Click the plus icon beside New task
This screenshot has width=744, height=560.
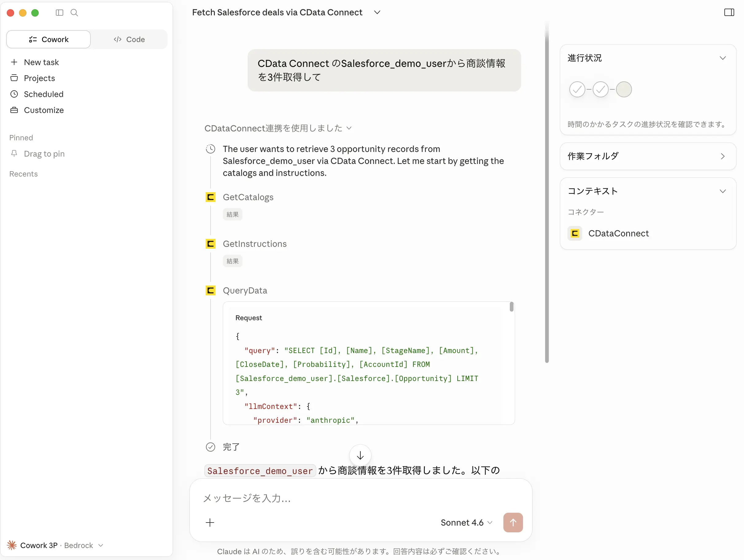[x=14, y=62]
